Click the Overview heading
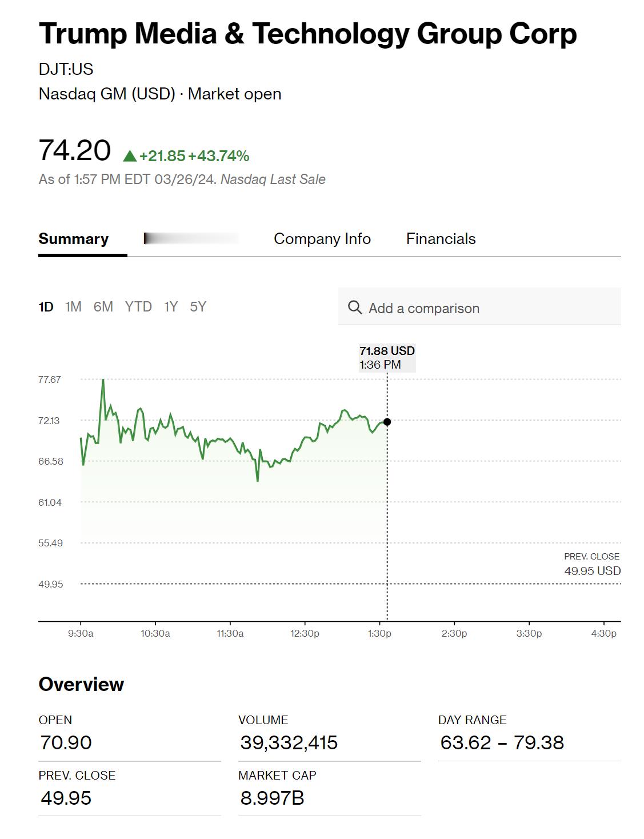Screen dimensions: 644x839 click(x=81, y=684)
